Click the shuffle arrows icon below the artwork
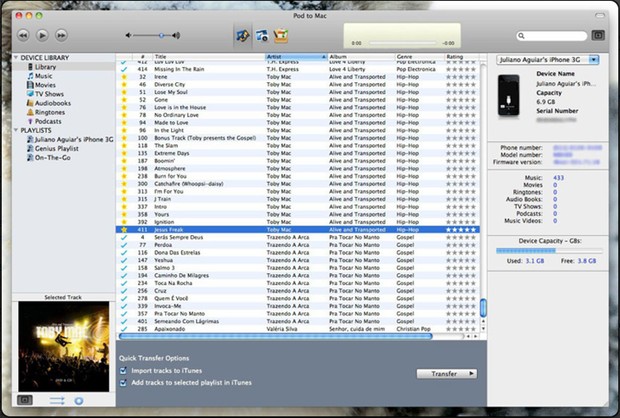620x418 pixels. pos(57,401)
